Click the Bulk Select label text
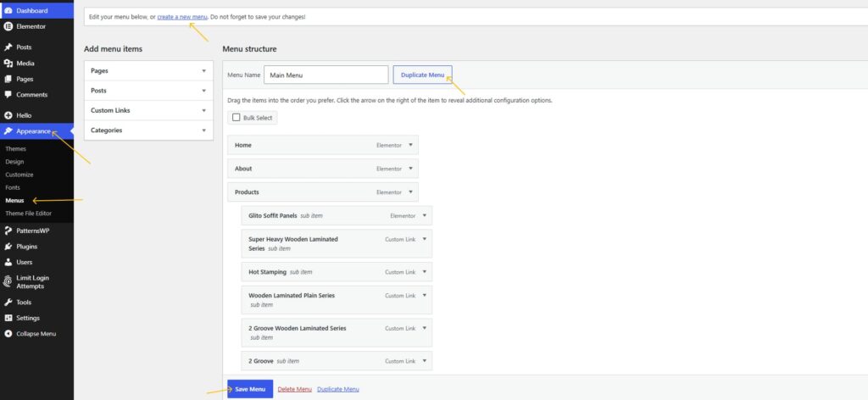The width and height of the screenshot is (868, 400). click(x=258, y=118)
